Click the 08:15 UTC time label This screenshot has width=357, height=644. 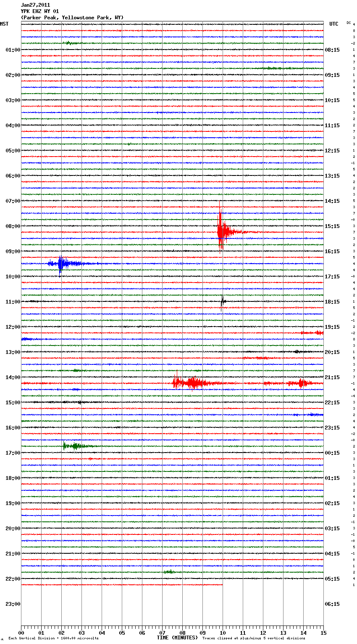pyautogui.click(x=332, y=50)
